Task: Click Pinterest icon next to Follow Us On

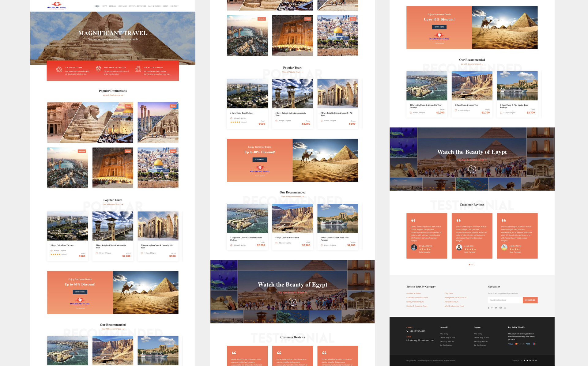Action: tap(533, 360)
